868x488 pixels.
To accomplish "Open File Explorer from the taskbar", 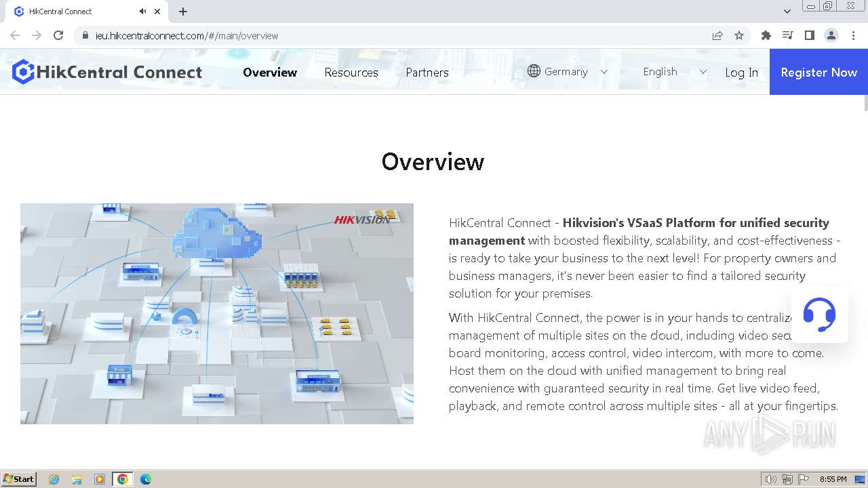I will 77,479.
